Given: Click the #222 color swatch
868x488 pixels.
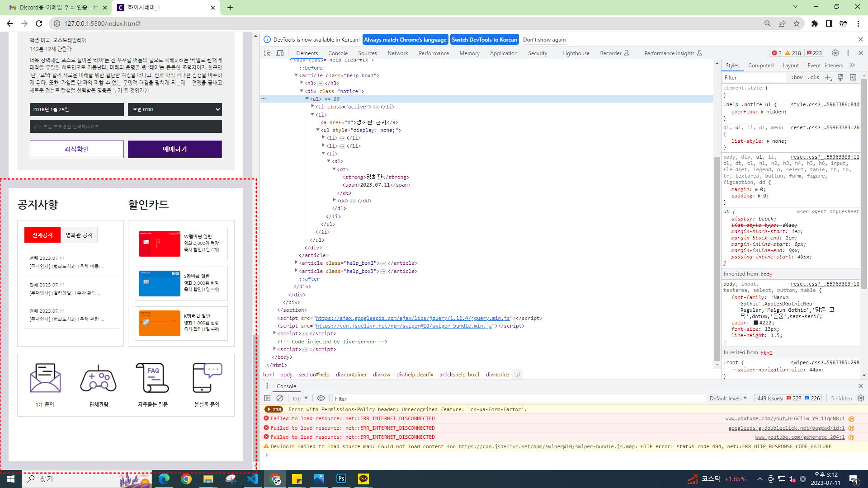Looking at the screenshot, I should 755,323.
